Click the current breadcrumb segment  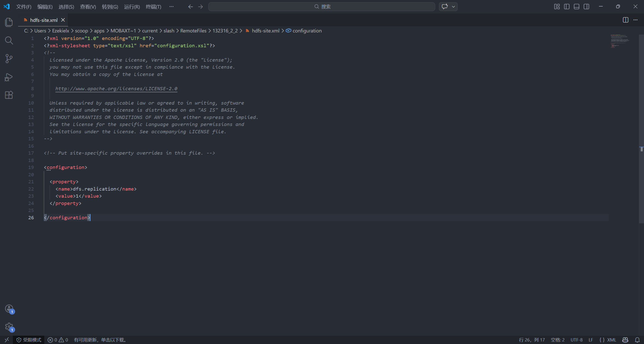150,31
